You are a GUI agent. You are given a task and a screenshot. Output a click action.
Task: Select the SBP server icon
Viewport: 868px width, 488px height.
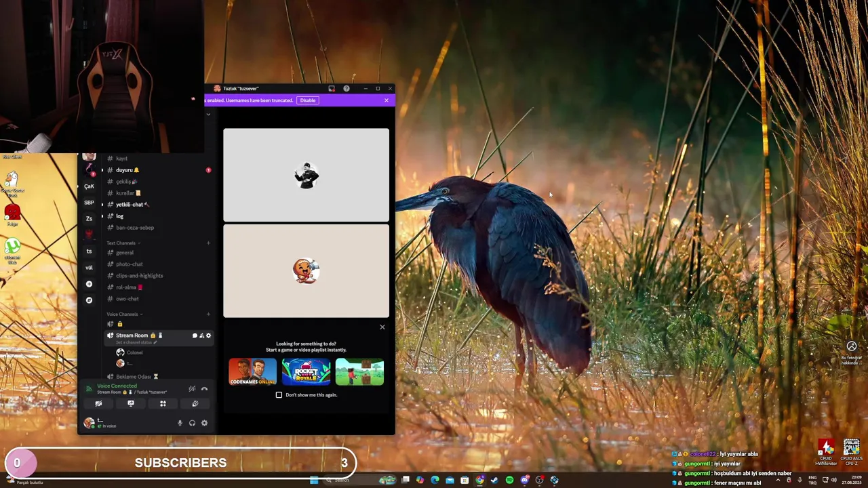pos(89,203)
